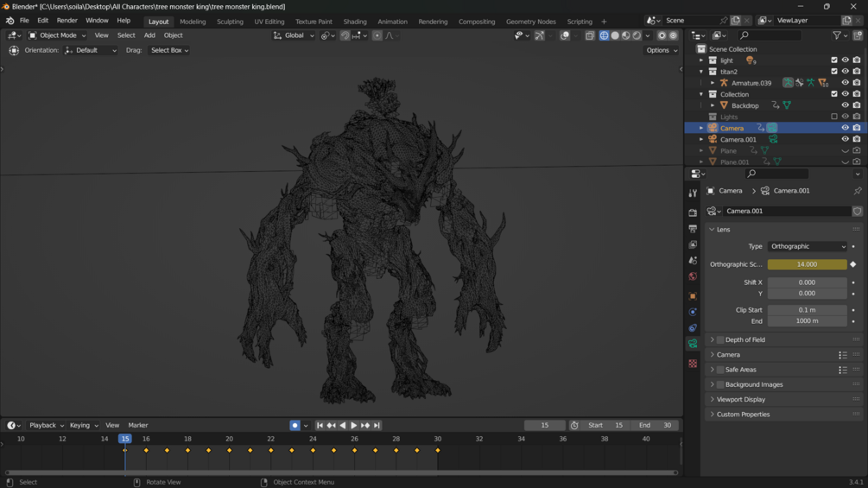Switch to the Sculpting workspace tab
This screenshot has width=868, height=488.
coord(230,22)
